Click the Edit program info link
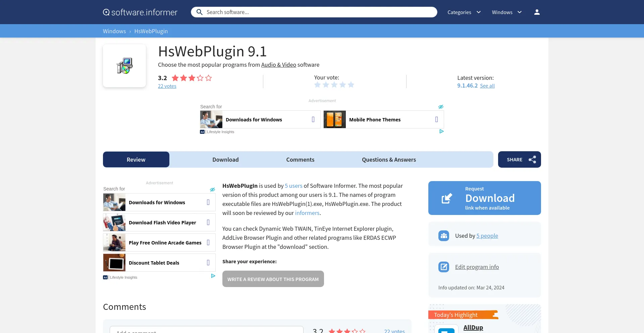The width and height of the screenshot is (644, 333). tap(477, 267)
